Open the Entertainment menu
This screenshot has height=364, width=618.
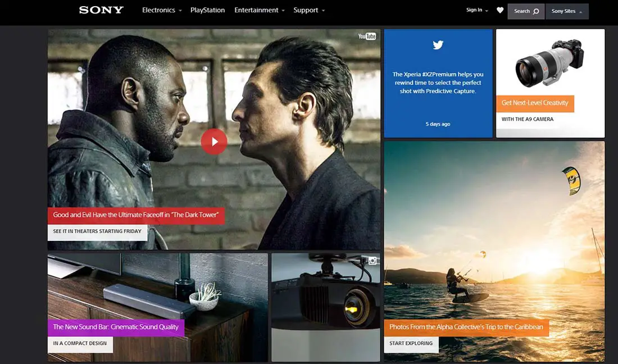click(x=256, y=10)
